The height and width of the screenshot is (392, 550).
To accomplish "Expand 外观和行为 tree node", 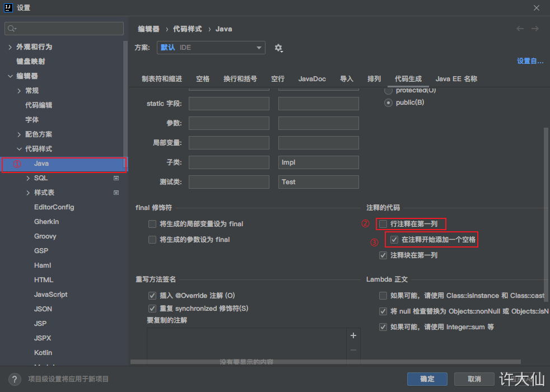I will (10, 47).
